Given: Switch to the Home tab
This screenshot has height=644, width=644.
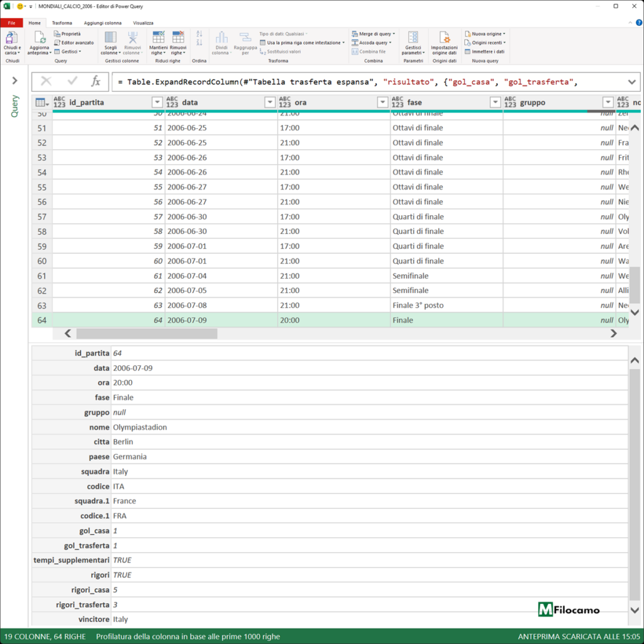Looking at the screenshot, I should point(35,23).
